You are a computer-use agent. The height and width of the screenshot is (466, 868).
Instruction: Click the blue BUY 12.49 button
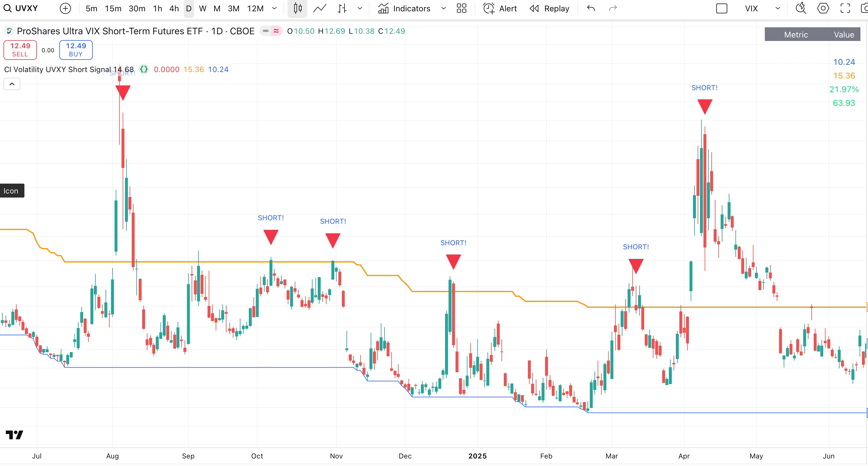click(x=76, y=50)
